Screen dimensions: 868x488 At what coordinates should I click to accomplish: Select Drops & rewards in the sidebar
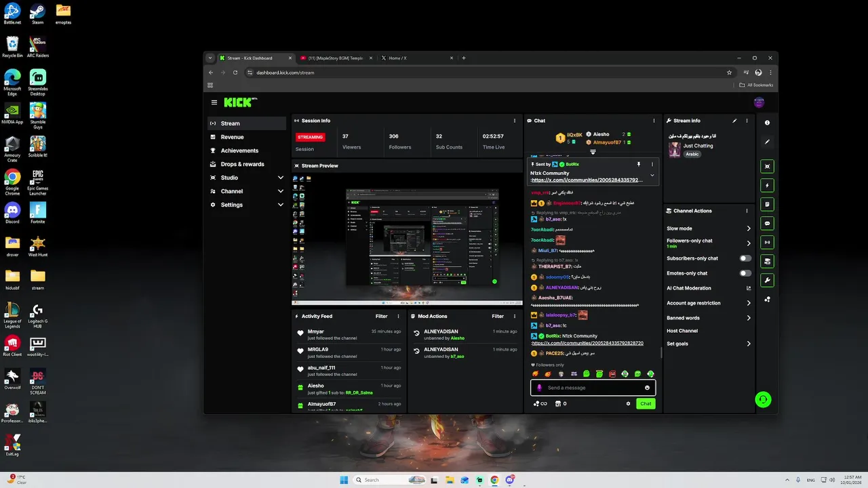[x=247, y=164]
